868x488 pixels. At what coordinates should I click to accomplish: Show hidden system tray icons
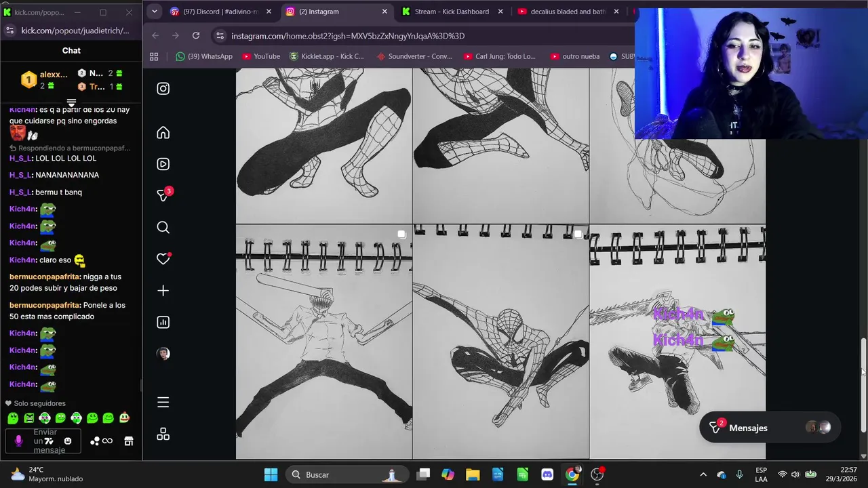703,474
